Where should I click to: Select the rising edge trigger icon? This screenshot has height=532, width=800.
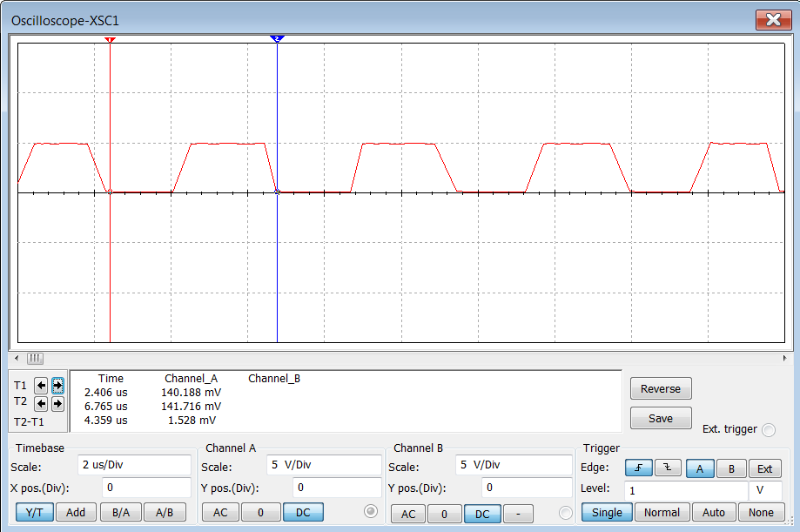[638, 468]
